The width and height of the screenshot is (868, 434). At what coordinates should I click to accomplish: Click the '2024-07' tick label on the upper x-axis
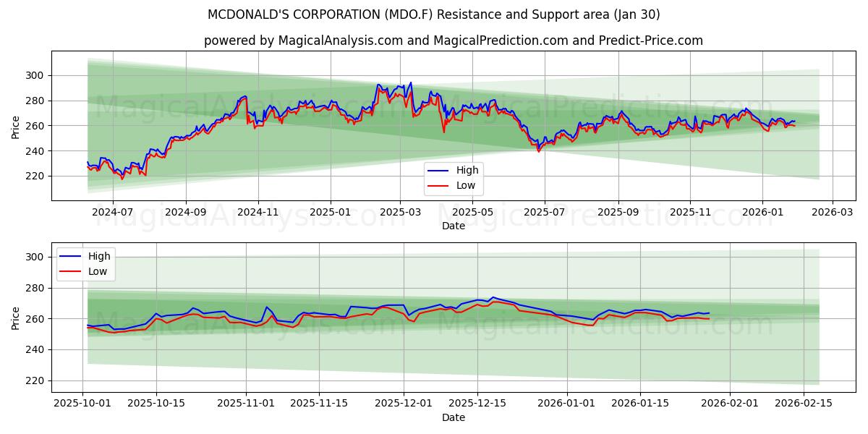[x=113, y=213]
